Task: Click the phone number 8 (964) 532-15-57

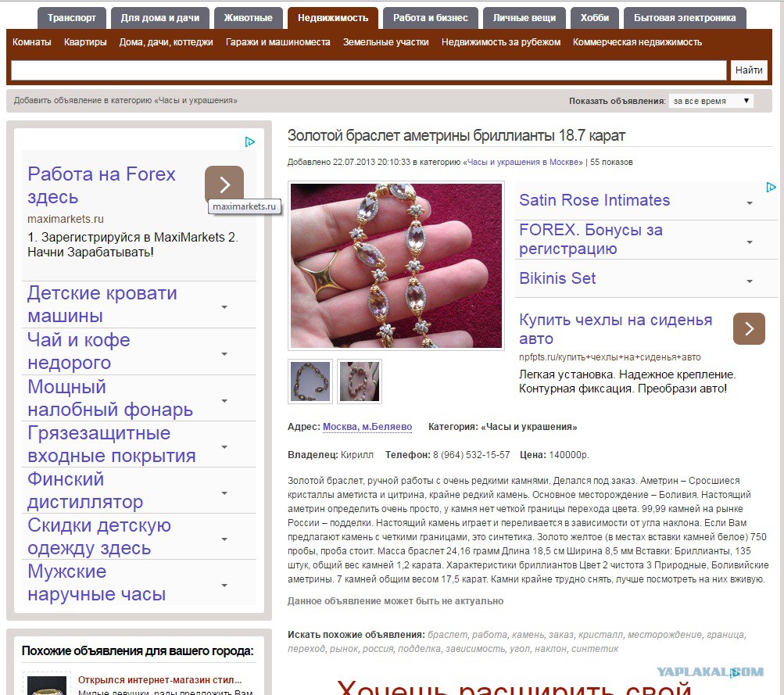Action: tap(471, 455)
